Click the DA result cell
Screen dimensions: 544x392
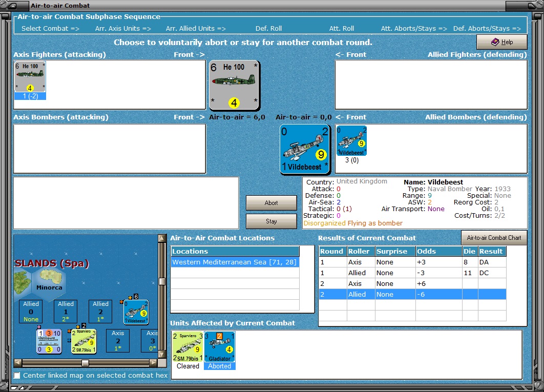tap(492, 262)
